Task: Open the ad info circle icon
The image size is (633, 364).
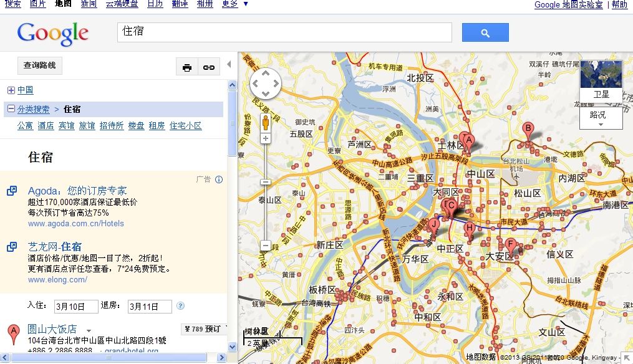Action: tap(219, 180)
